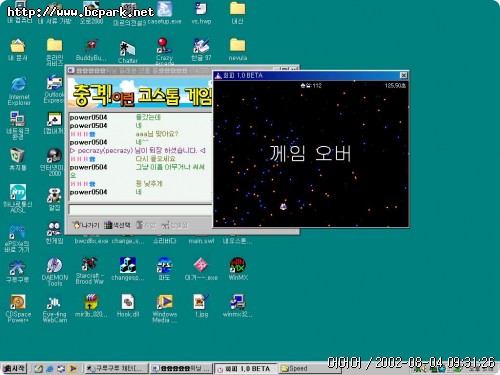Click 색선택 color select button in chat

pos(117,225)
